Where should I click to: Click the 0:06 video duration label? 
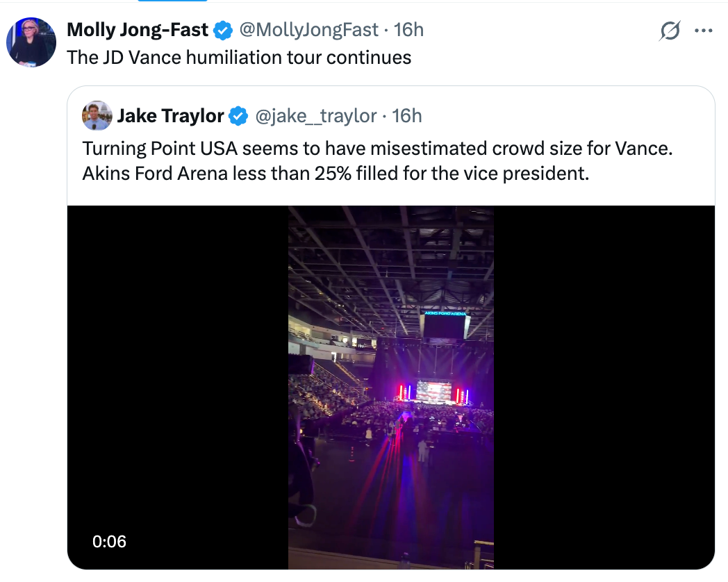pyautogui.click(x=110, y=541)
